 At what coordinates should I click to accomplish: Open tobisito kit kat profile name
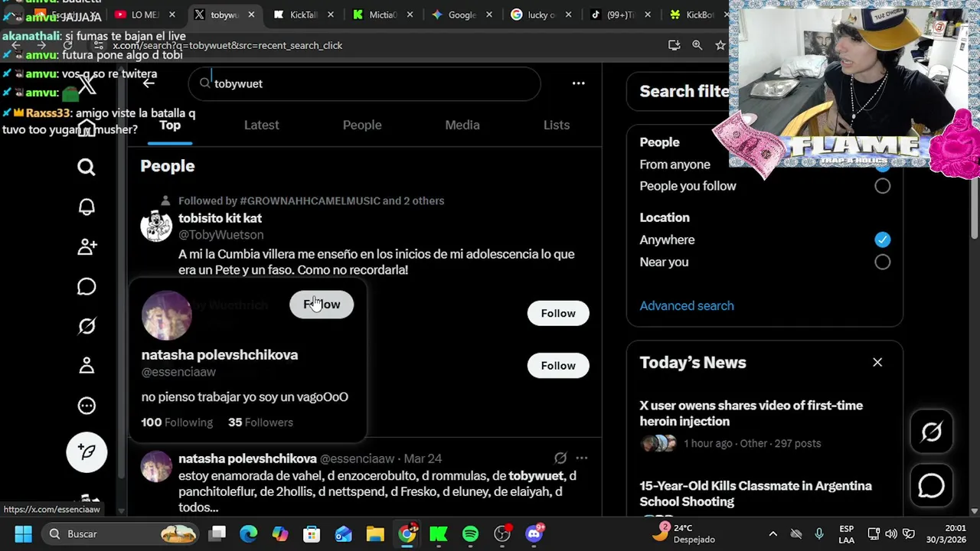[220, 218]
